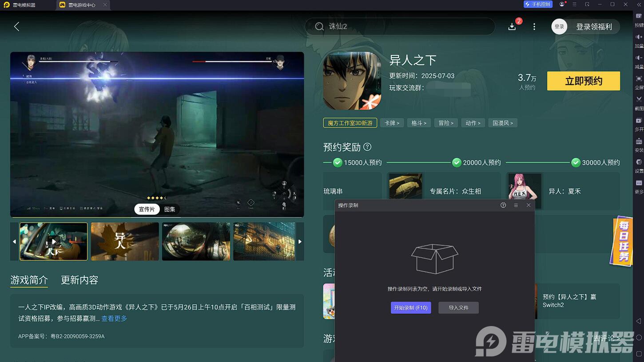Open the title bar hamburger menu

click(574, 4)
